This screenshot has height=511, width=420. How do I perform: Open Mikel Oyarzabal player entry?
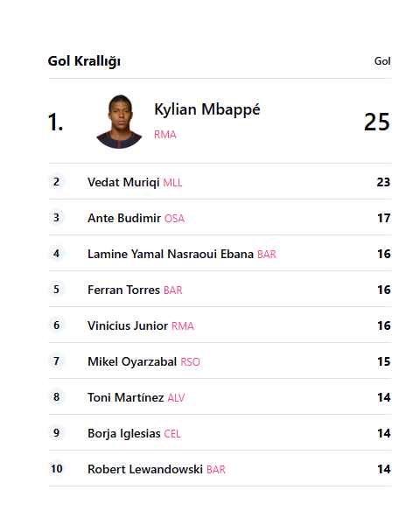[132, 361]
